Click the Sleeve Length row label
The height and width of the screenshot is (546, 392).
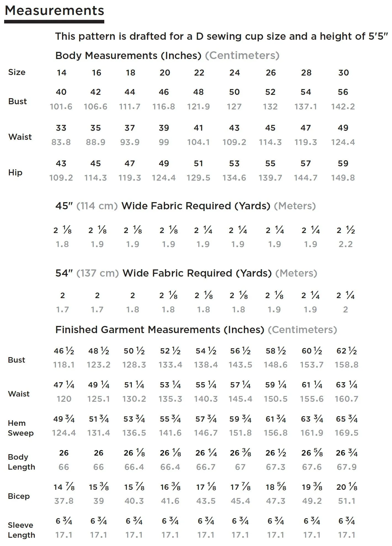22,530
